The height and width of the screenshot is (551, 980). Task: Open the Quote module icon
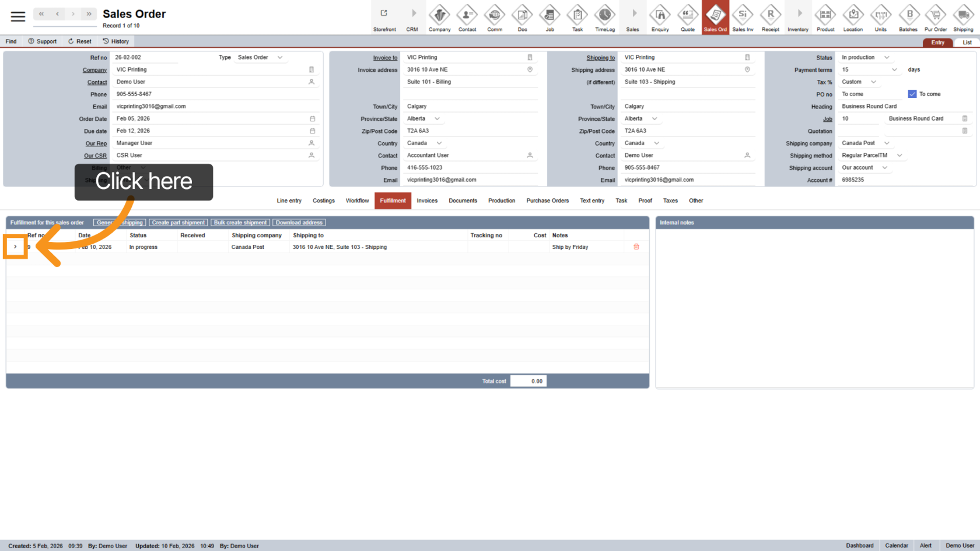coord(688,18)
